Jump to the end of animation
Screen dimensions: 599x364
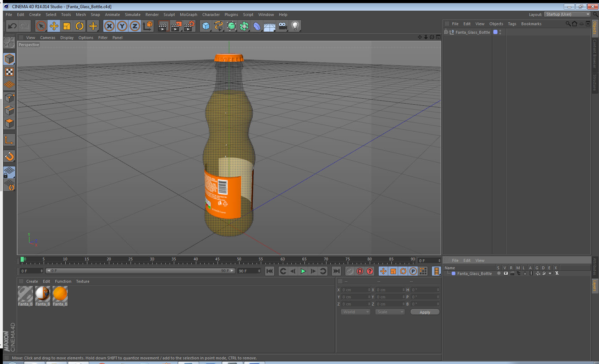pos(336,271)
